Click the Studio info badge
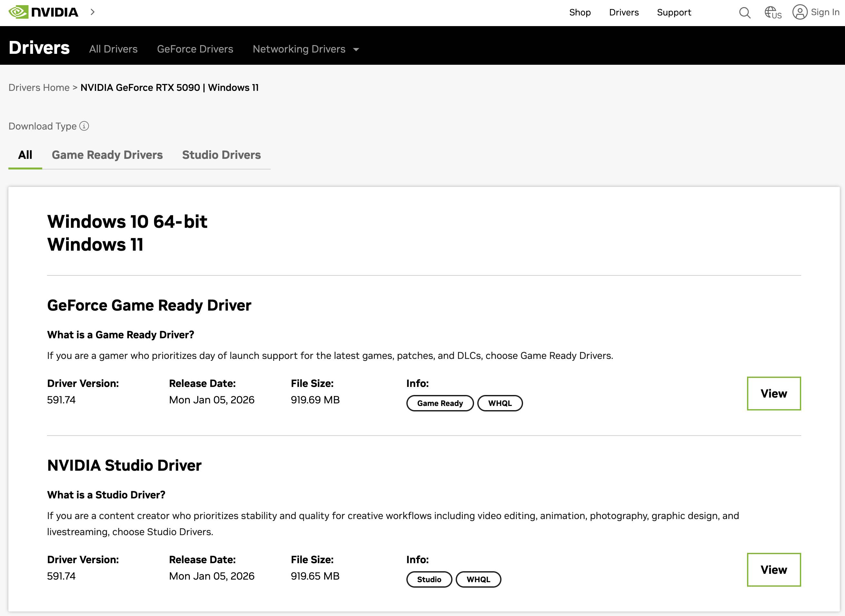This screenshot has height=616, width=845. [429, 579]
